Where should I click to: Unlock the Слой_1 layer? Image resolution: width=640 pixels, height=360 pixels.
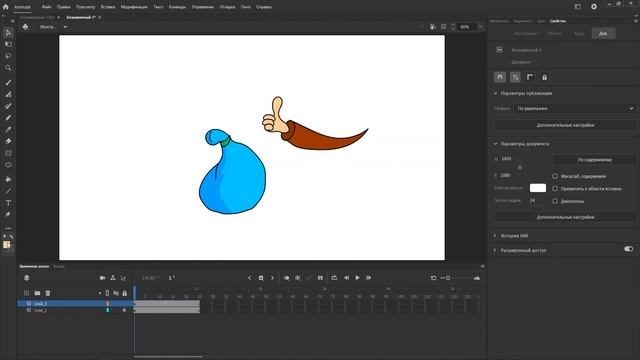124,310
